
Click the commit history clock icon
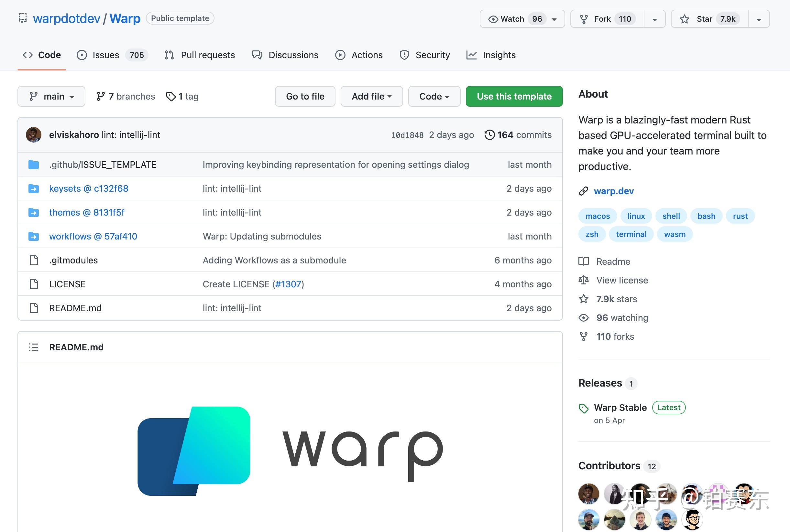pyautogui.click(x=489, y=135)
